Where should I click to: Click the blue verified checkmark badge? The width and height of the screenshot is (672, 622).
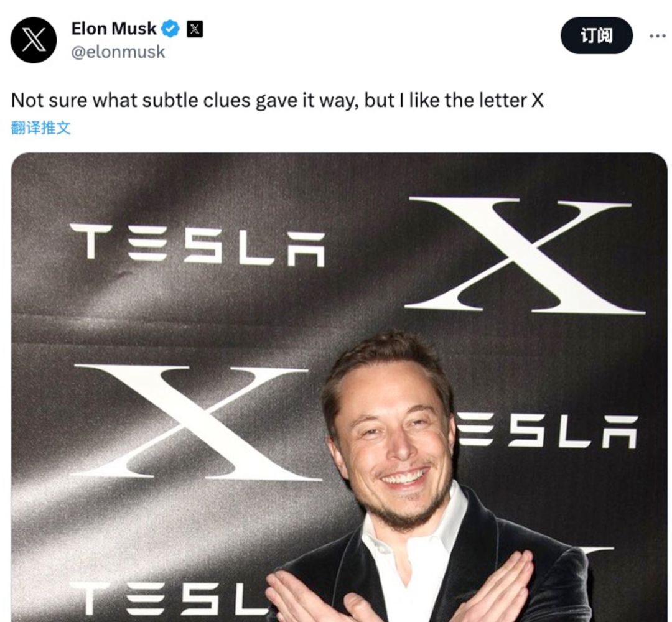(x=170, y=29)
